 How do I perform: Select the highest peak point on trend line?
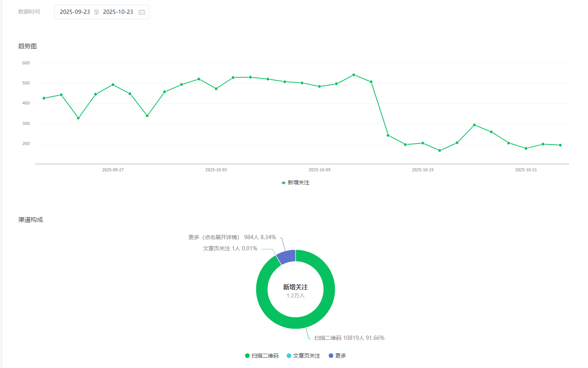click(354, 75)
